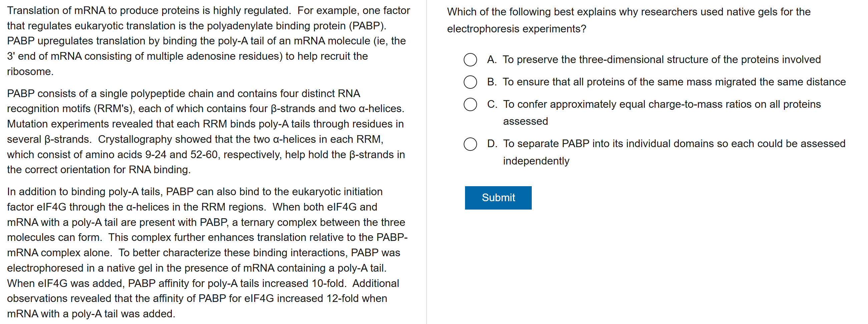This screenshot has width=868, height=324.
Task: Click the vertical divider between passage and question
Action: pos(427,162)
